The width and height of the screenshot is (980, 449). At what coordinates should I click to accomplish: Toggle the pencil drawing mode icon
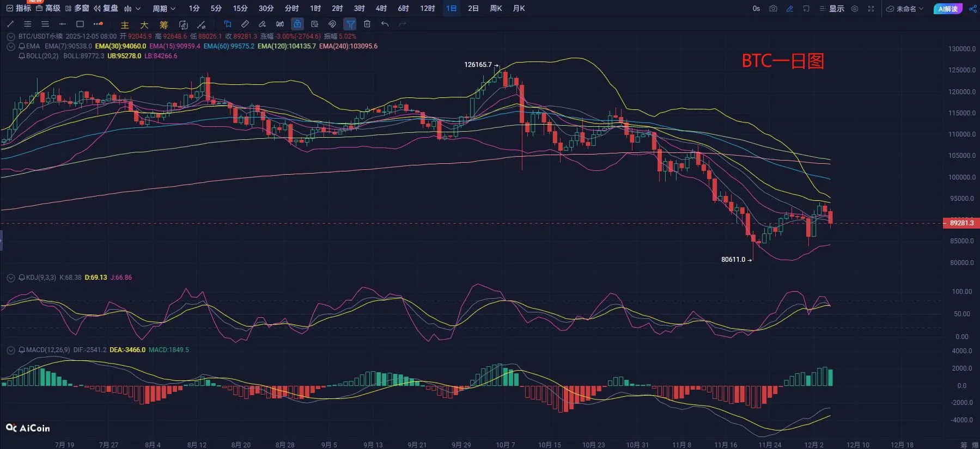tap(789, 9)
